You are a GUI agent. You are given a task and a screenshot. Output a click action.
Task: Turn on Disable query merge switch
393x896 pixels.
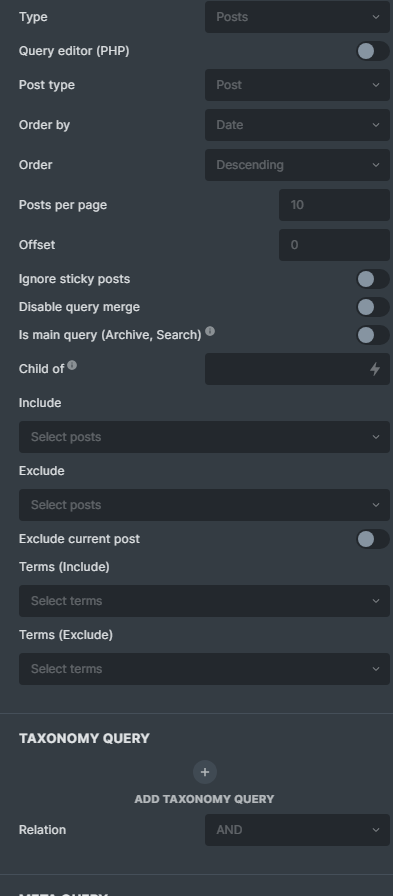point(373,307)
